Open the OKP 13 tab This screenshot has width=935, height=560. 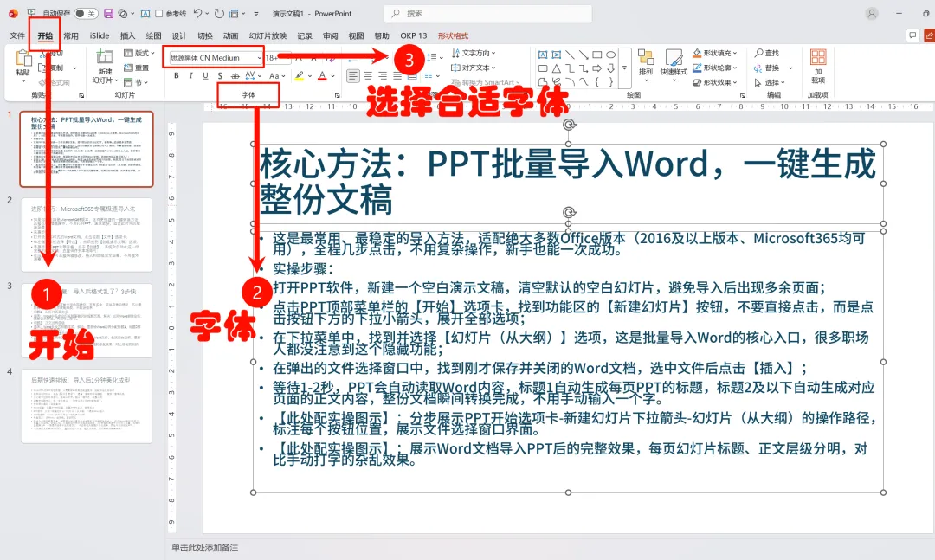[x=414, y=35]
